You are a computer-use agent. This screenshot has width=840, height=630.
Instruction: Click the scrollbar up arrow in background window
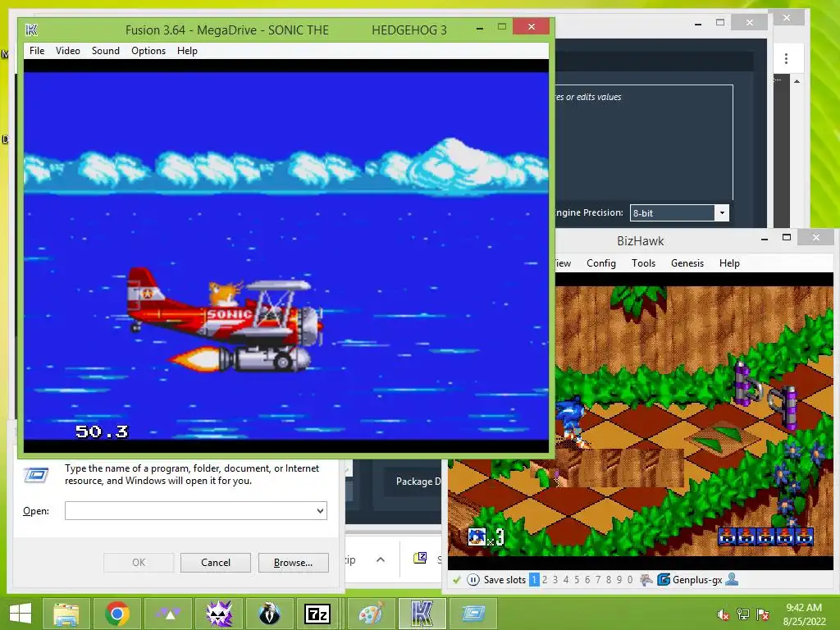coord(797,81)
